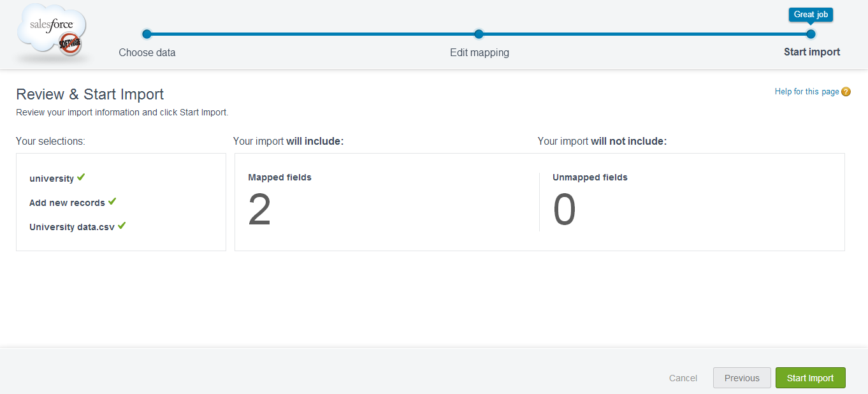
Task: Go to the Choose data step marker
Action: (147, 34)
